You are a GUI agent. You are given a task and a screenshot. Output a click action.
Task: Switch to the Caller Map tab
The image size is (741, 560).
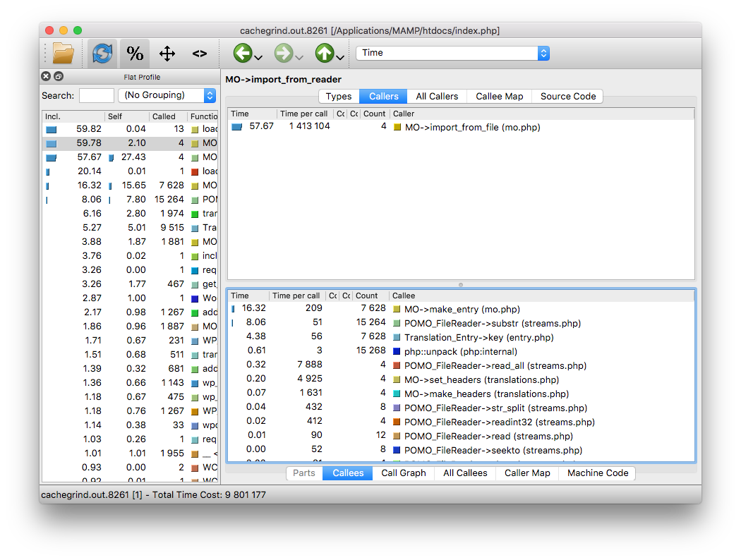[x=527, y=473]
